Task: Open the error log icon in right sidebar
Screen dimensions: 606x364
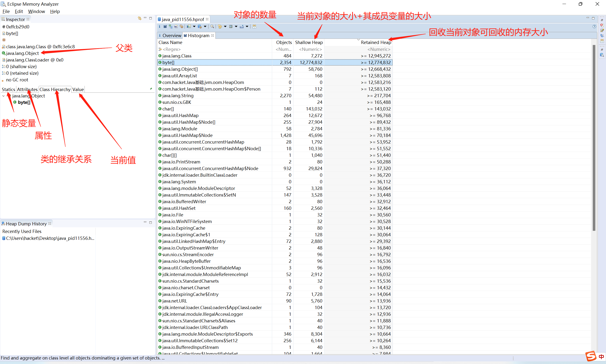Action: pyautogui.click(x=602, y=25)
